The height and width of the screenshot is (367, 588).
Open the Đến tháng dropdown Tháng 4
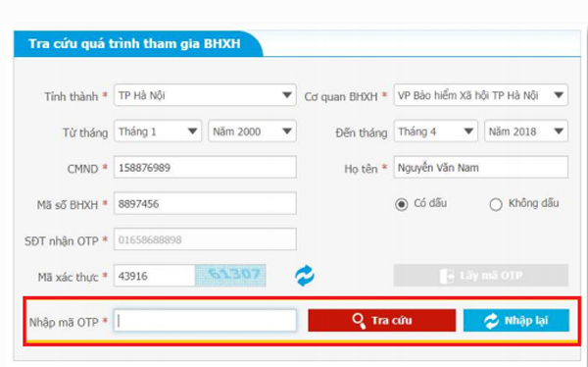(436, 131)
